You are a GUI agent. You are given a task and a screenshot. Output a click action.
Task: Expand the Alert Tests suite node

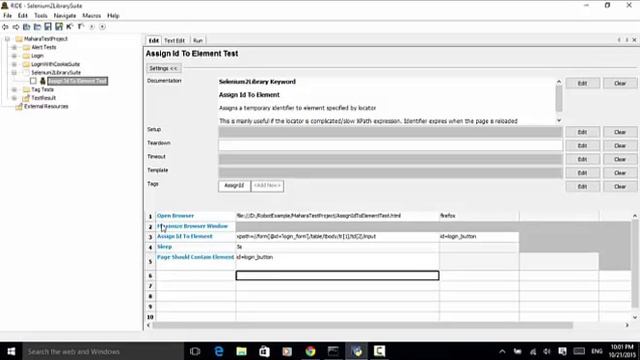tap(14, 47)
